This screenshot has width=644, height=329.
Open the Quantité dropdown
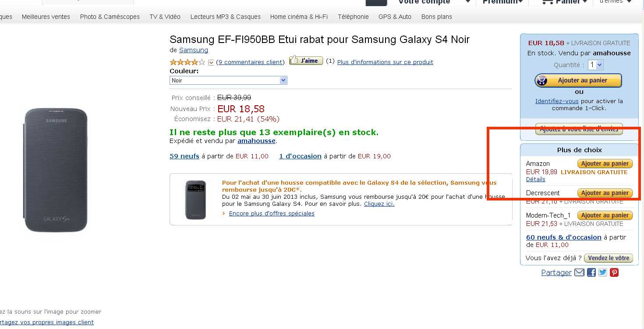point(596,65)
